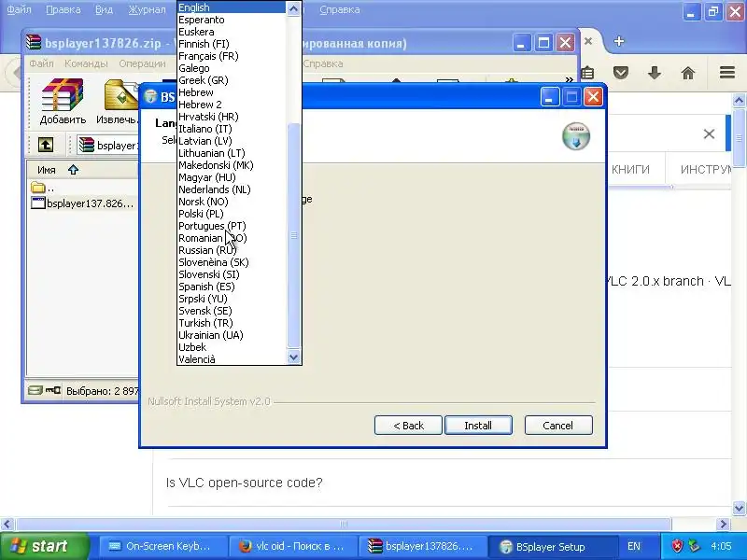Click WinRAR Извлечь (Extract) icon
The height and width of the screenshot is (560, 747).
point(118,102)
